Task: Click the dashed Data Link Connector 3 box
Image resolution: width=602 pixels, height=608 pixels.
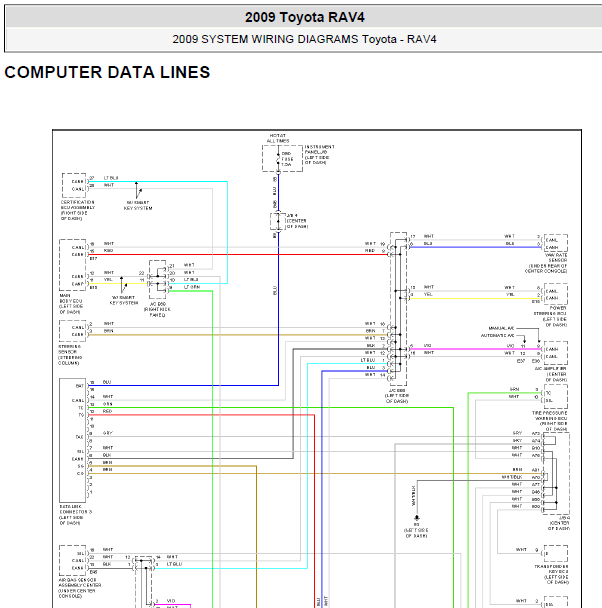Action: pos(72,440)
